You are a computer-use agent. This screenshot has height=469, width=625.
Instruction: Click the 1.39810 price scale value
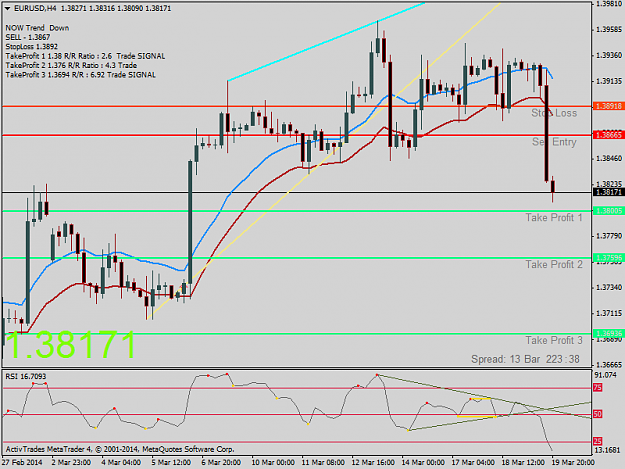point(609,4)
